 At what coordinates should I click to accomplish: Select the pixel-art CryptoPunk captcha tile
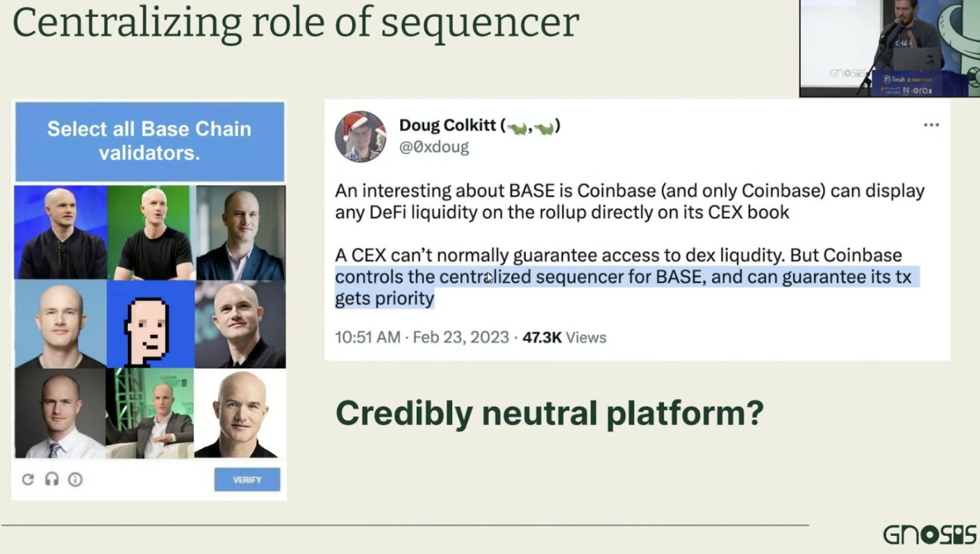(x=151, y=324)
